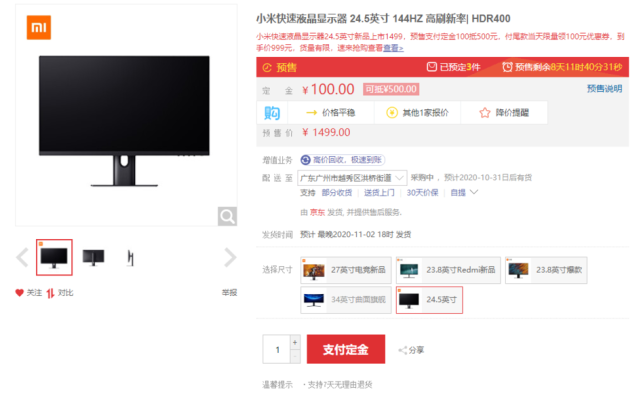Click the blue 购 icon
This screenshot has width=641, height=406.
point(272,113)
